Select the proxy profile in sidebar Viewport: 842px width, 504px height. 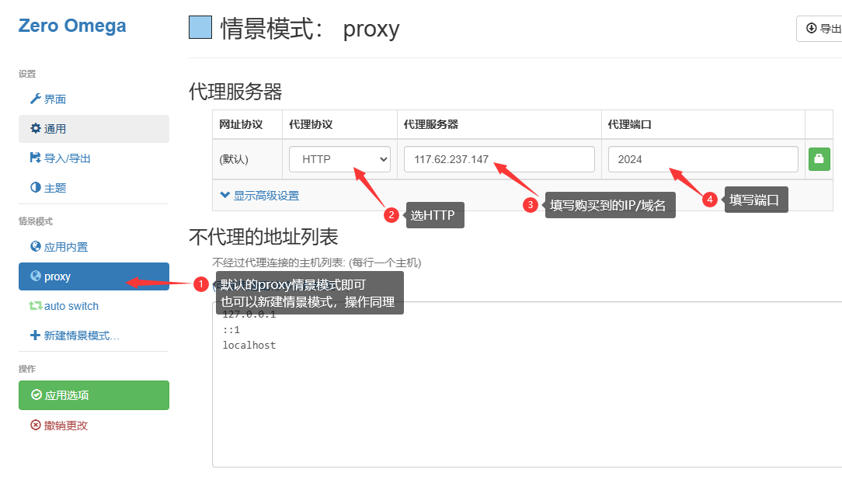(93, 276)
